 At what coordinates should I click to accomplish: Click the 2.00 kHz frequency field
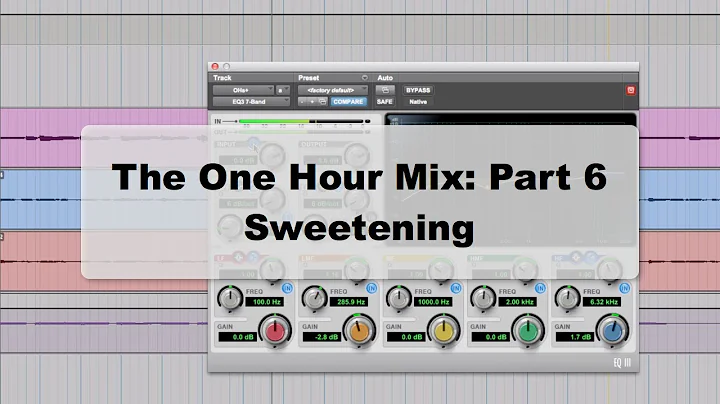coord(518,302)
